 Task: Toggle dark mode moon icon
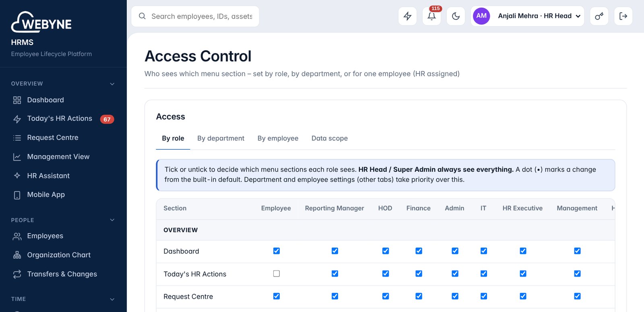456,16
